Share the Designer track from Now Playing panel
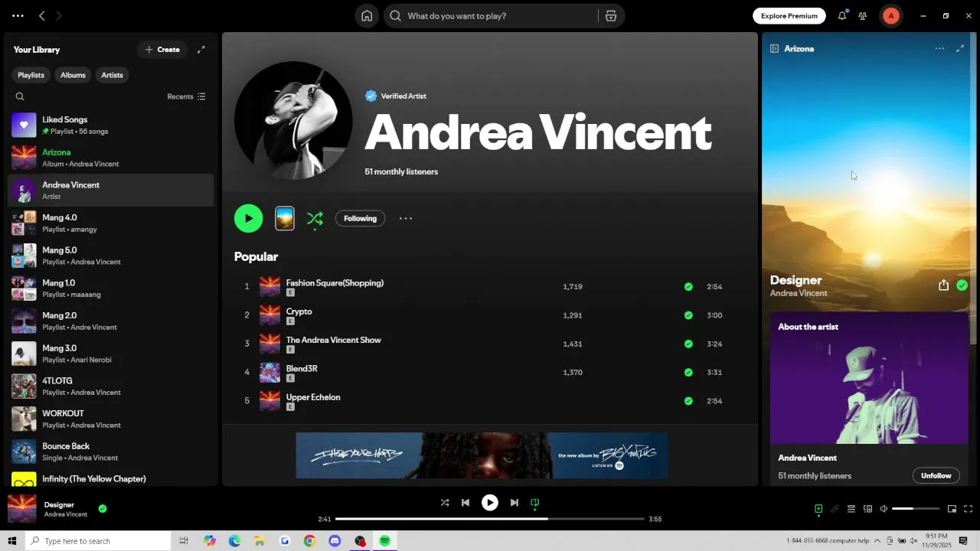This screenshot has height=551, width=980. tap(943, 285)
